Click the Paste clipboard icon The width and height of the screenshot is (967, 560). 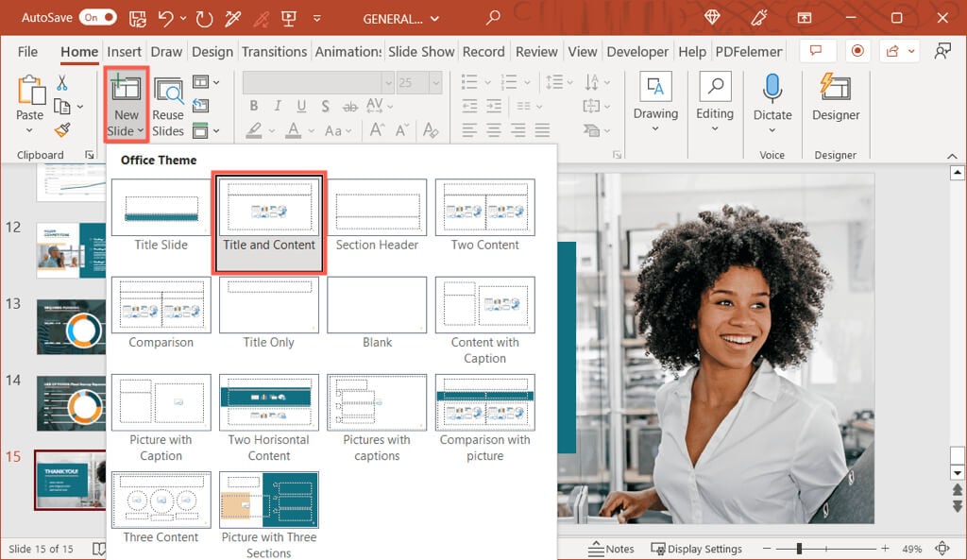pos(29,92)
